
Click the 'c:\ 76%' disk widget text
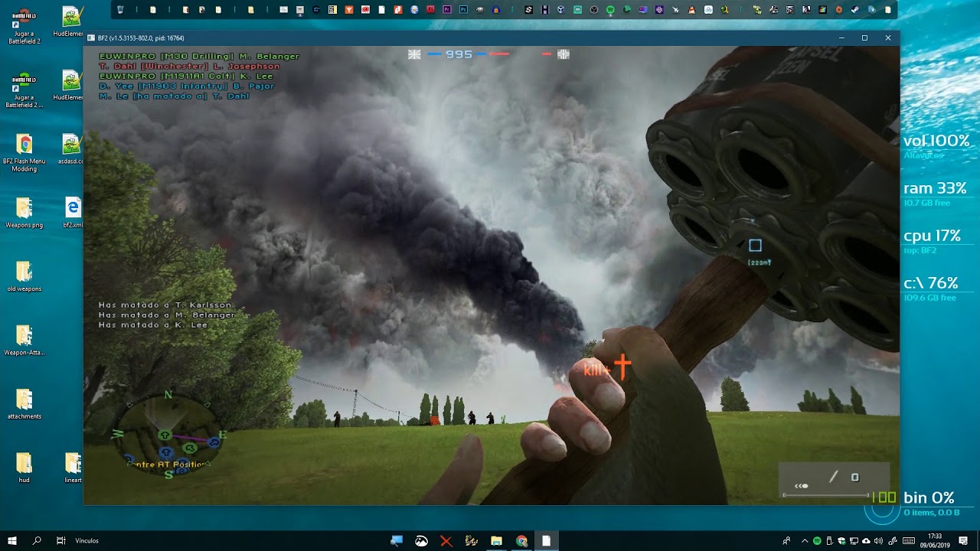tap(931, 283)
